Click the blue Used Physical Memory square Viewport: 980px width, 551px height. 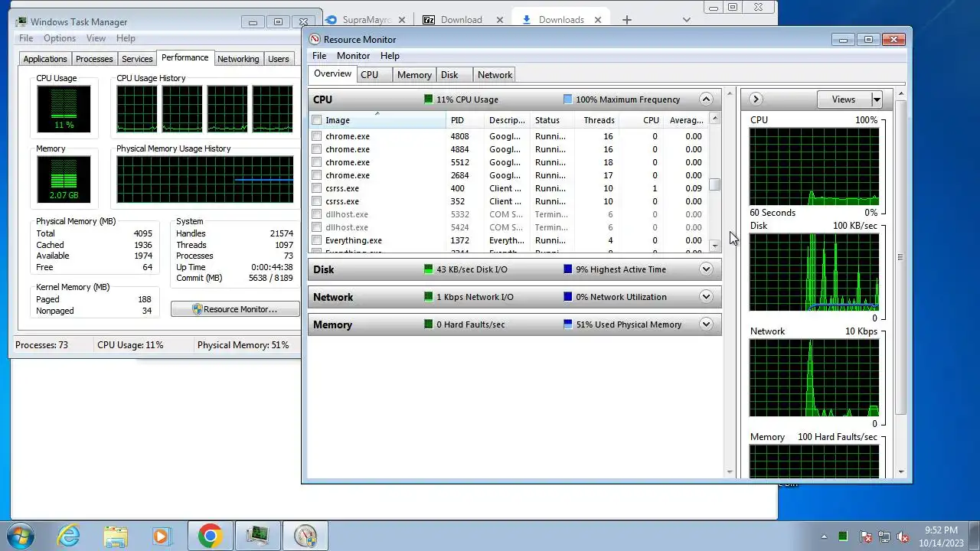[567, 324]
